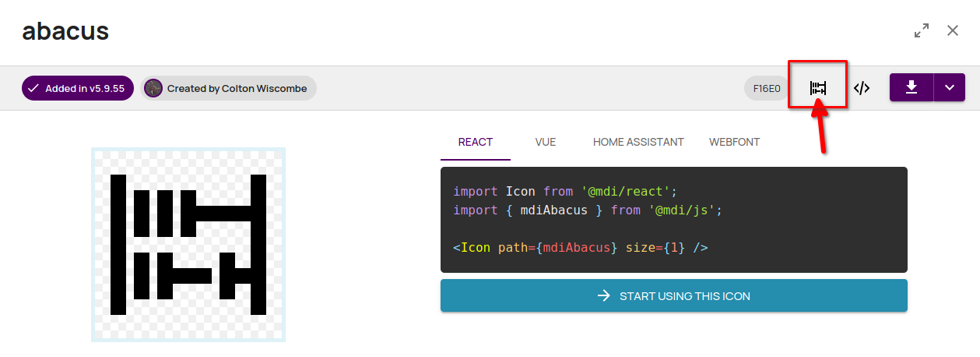Switch to the VUE tab
This screenshot has width=980, height=357.
click(x=546, y=142)
